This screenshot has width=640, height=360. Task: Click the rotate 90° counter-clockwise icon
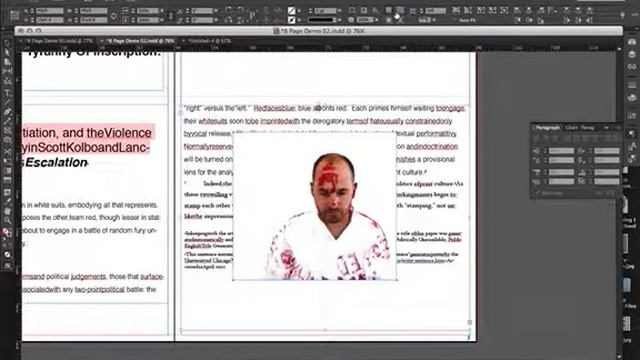pos(240,10)
